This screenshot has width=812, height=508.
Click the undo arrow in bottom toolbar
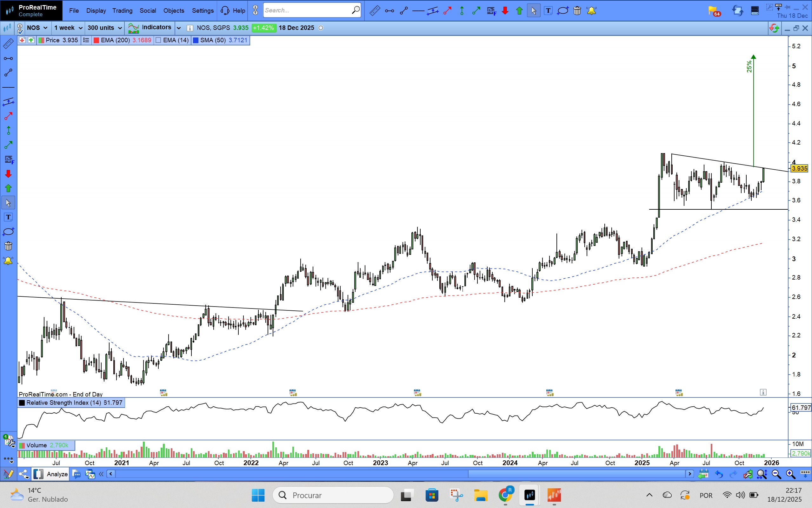pos(719,474)
